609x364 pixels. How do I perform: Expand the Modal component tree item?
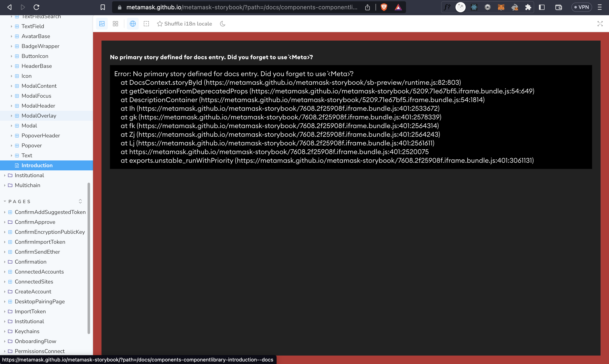tap(12, 125)
